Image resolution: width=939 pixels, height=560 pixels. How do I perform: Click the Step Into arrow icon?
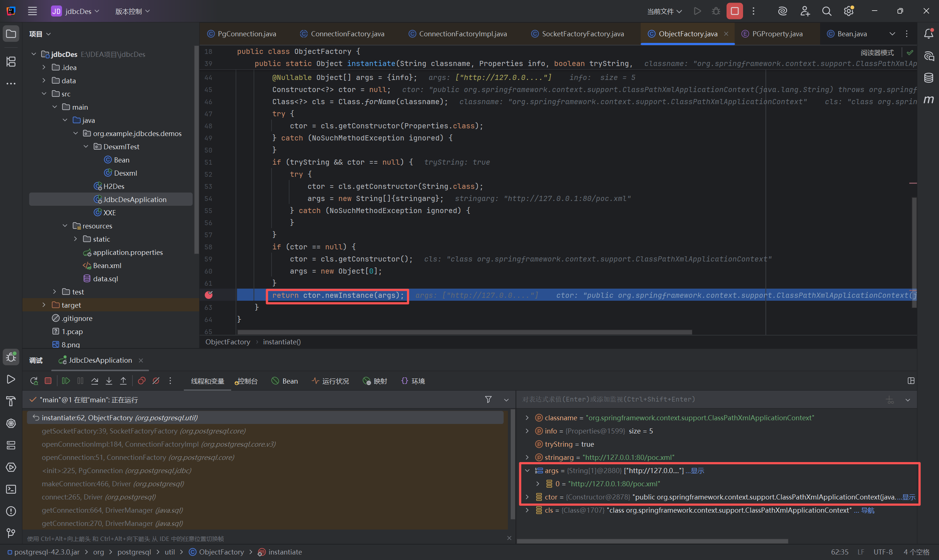click(109, 381)
